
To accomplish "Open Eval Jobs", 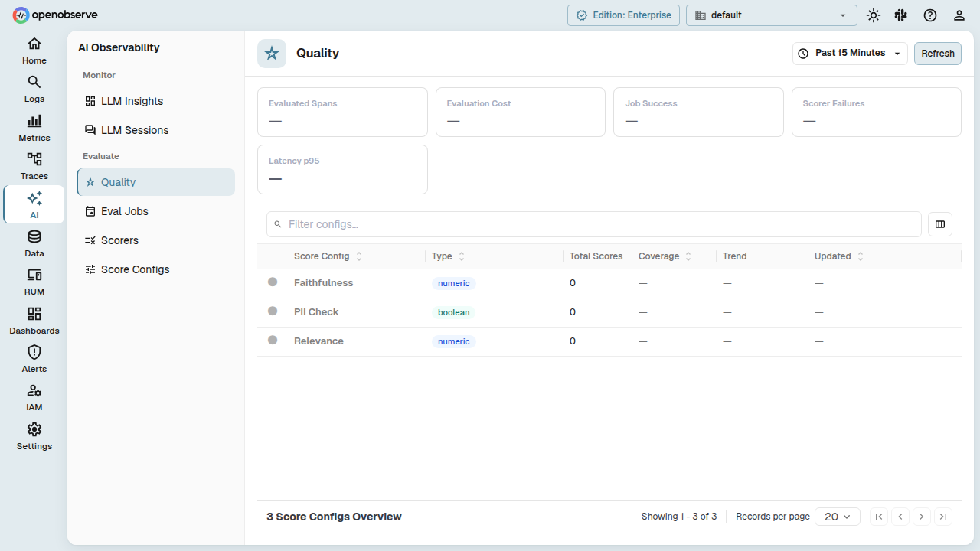I will coord(155,211).
